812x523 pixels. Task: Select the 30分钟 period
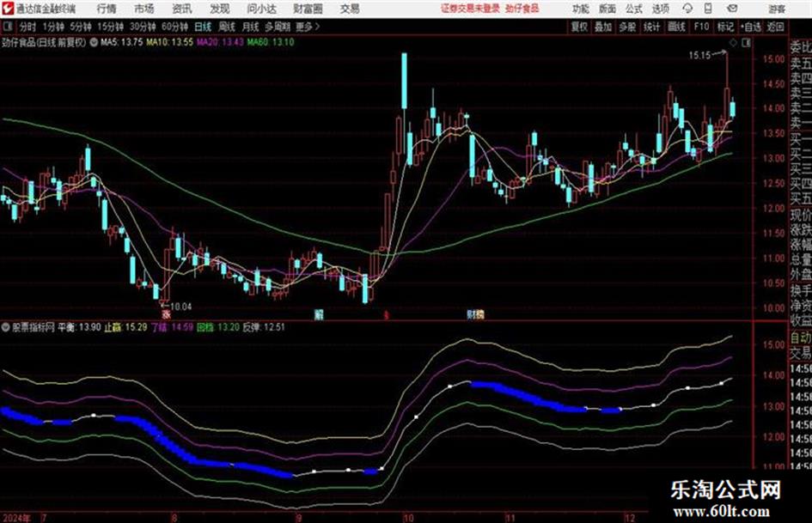143,27
